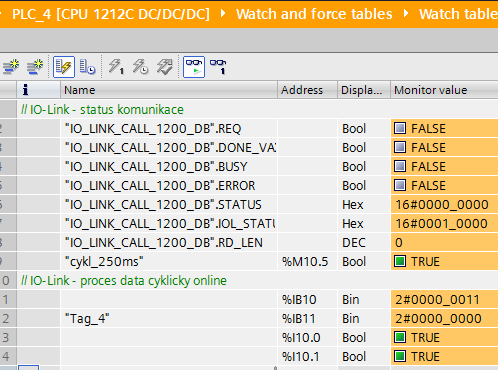The width and height of the screenshot is (498, 370).
Task: Select name cell IO_LINK_CALL_1200_DB.STATUS
Action: (x=169, y=204)
